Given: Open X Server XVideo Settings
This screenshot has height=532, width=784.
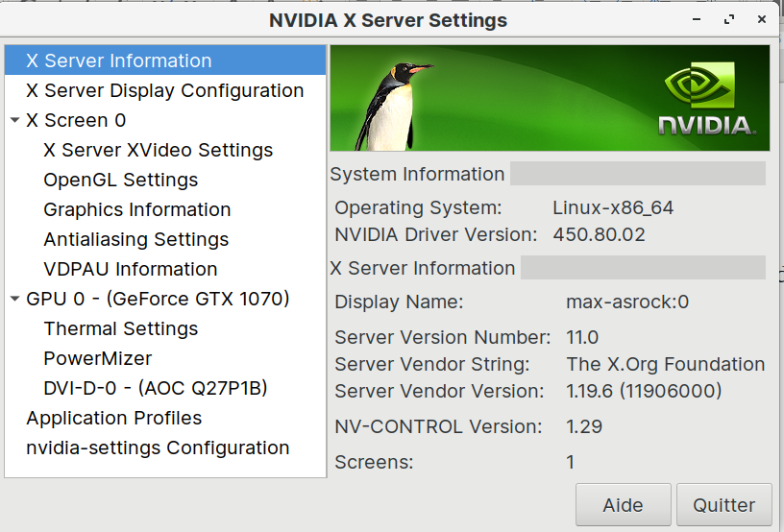Looking at the screenshot, I should pyautogui.click(x=158, y=150).
